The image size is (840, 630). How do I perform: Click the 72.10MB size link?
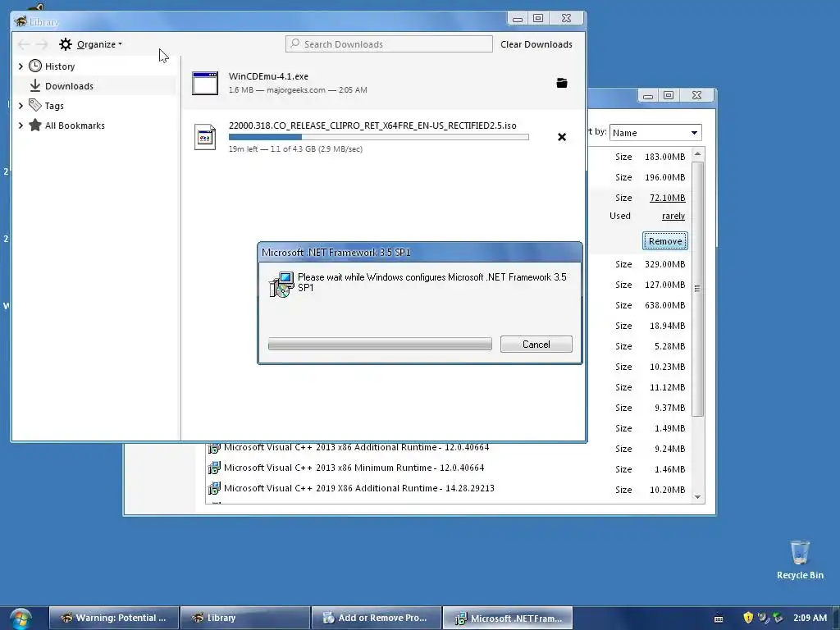(667, 198)
